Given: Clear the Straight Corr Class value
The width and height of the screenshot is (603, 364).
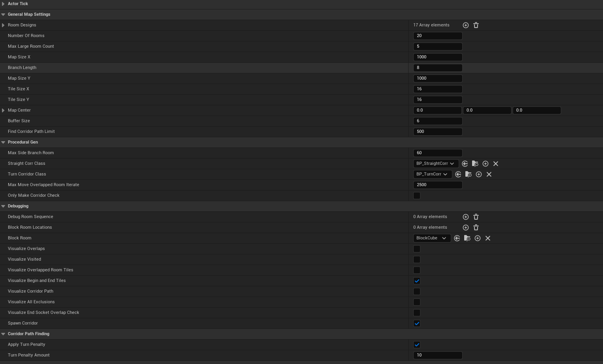Looking at the screenshot, I should (x=496, y=164).
